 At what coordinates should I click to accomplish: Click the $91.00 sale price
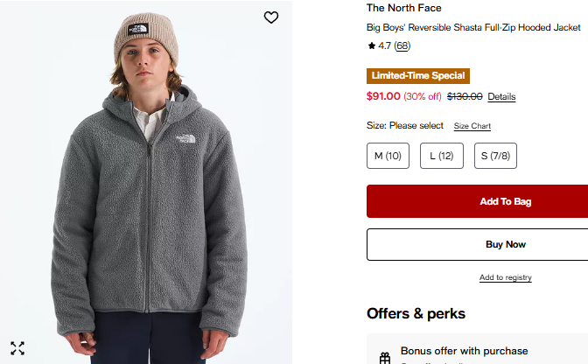pos(383,96)
